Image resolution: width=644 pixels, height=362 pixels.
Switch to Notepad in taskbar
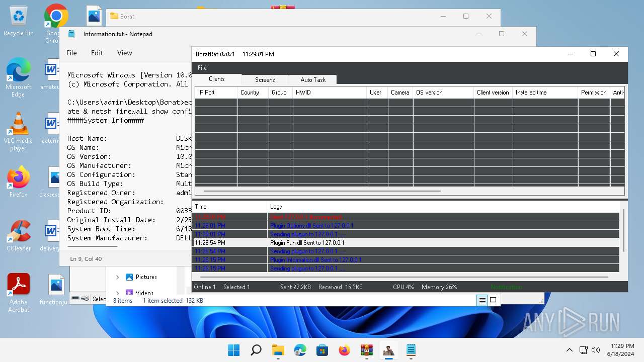(411, 350)
